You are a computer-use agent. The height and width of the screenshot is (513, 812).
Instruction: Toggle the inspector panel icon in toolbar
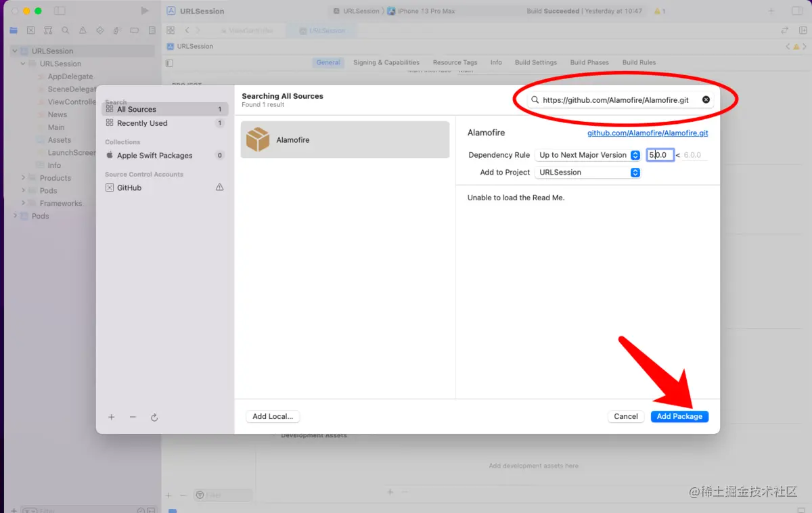tap(796, 12)
